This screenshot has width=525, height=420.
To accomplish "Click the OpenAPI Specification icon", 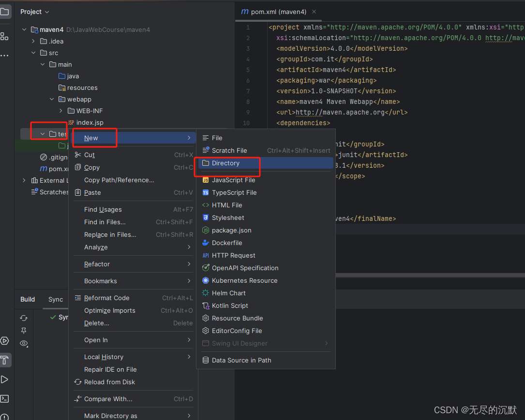I will pos(206,268).
